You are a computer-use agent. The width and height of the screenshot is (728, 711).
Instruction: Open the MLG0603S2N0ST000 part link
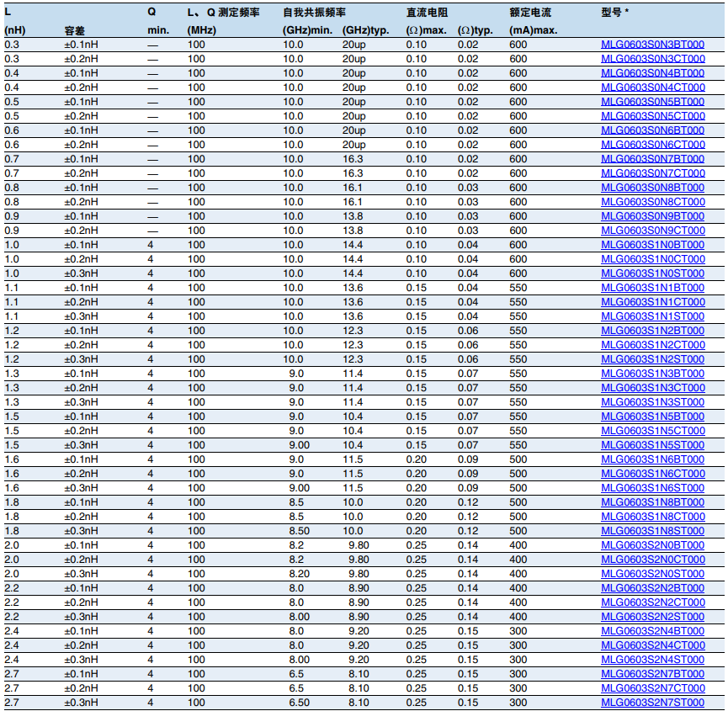pyautogui.click(x=652, y=574)
